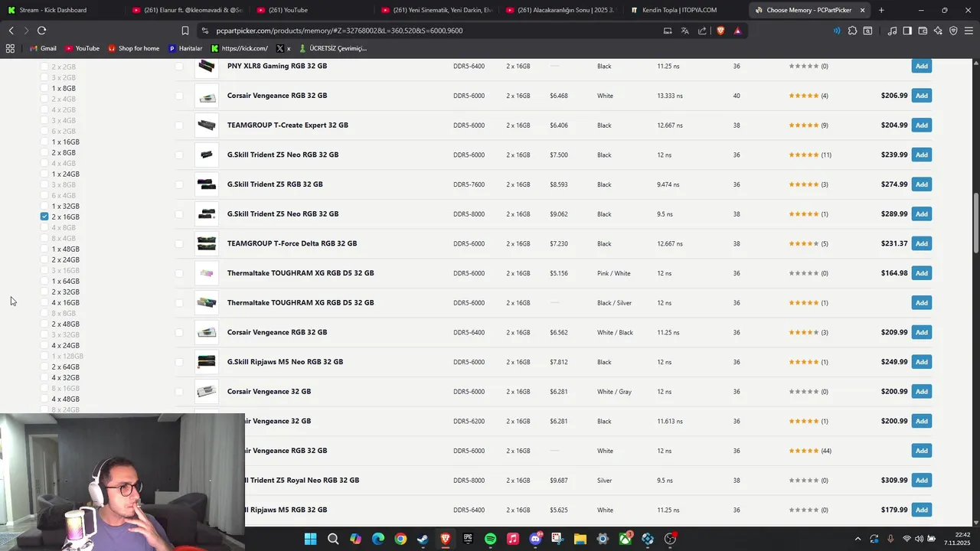
Task: Check the 4 x 16GB filter checkbox
Action: [44, 302]
